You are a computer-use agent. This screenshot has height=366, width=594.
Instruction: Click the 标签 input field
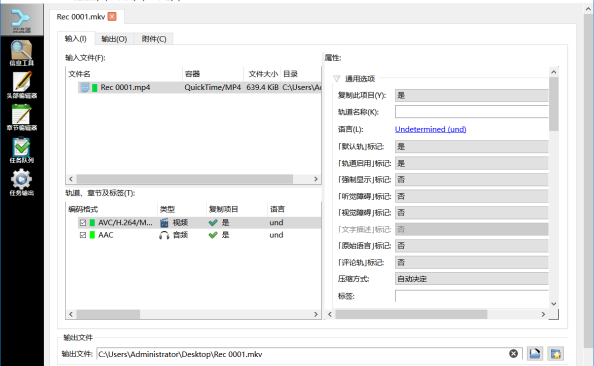click(x=472, y=296)
